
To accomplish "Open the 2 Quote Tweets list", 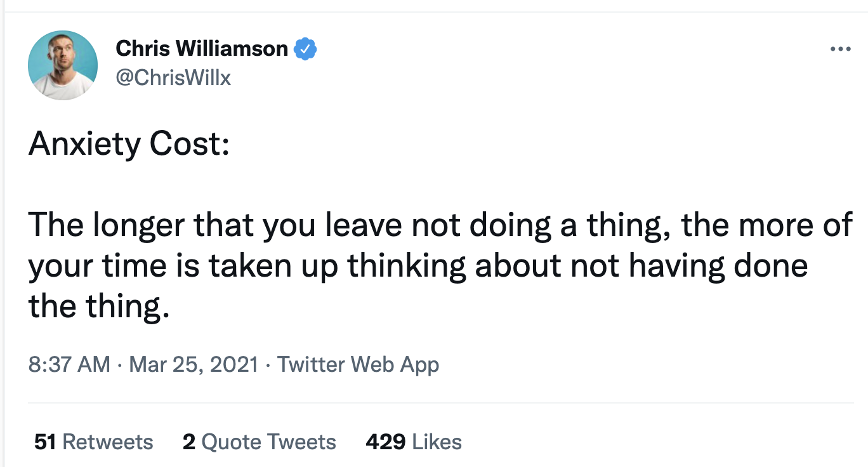I will (260, 442).
